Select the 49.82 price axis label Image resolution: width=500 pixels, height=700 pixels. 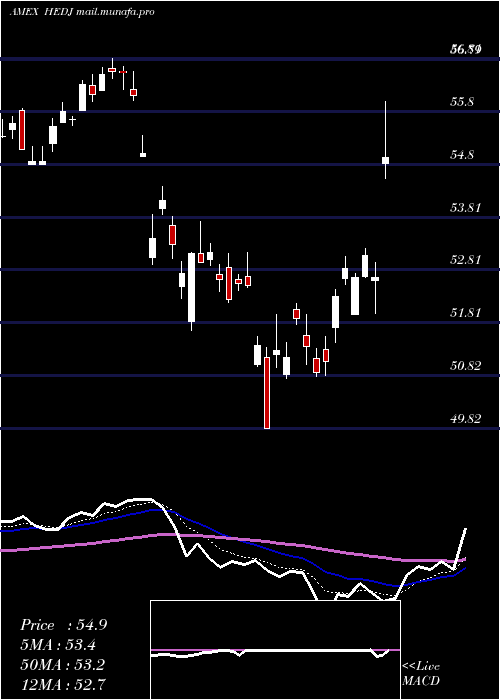coord(465,418)
